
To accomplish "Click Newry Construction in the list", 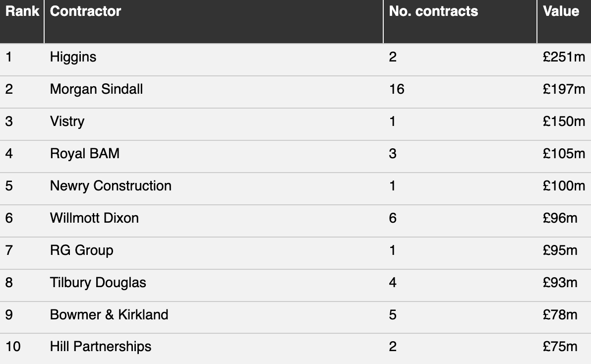I will click(111, 186).
